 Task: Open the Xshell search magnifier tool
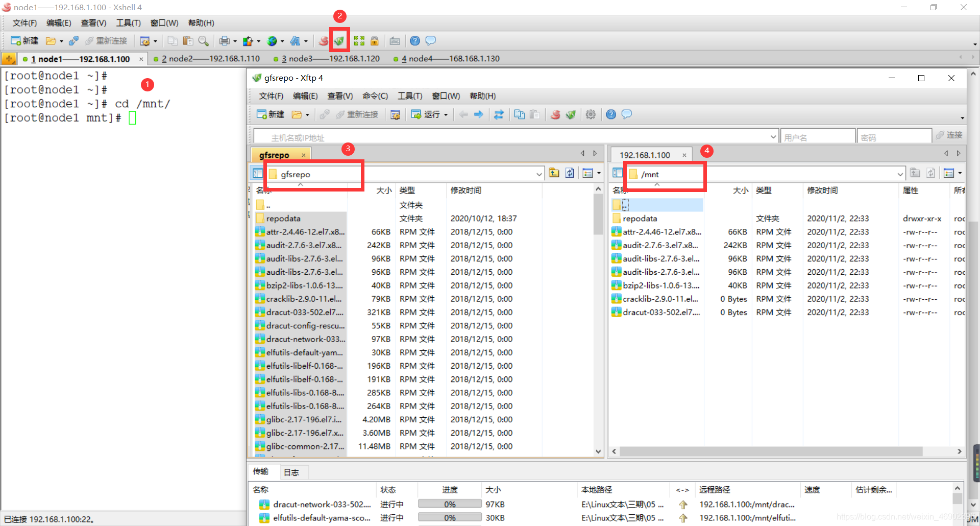[x=203, y=41]
